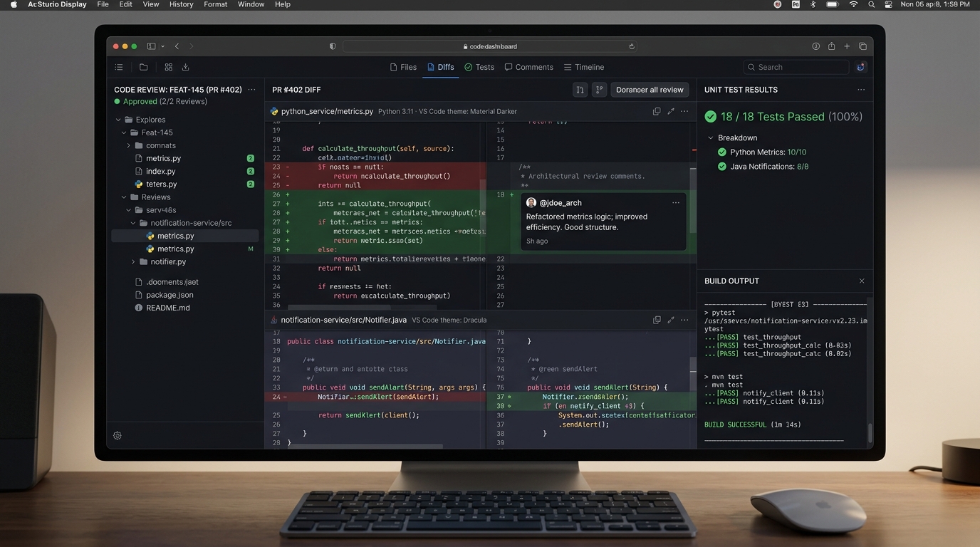Click the download icon in the toolbar

186,67
